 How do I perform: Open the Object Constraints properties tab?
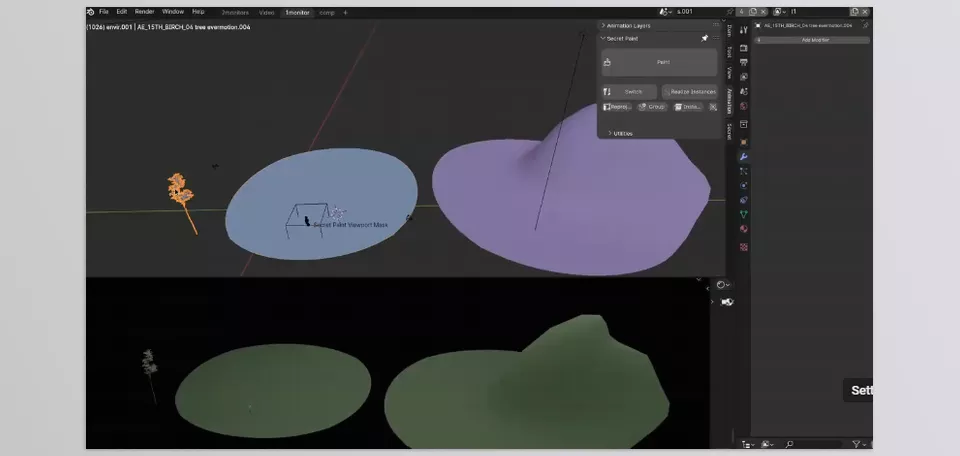pos(743,200)
